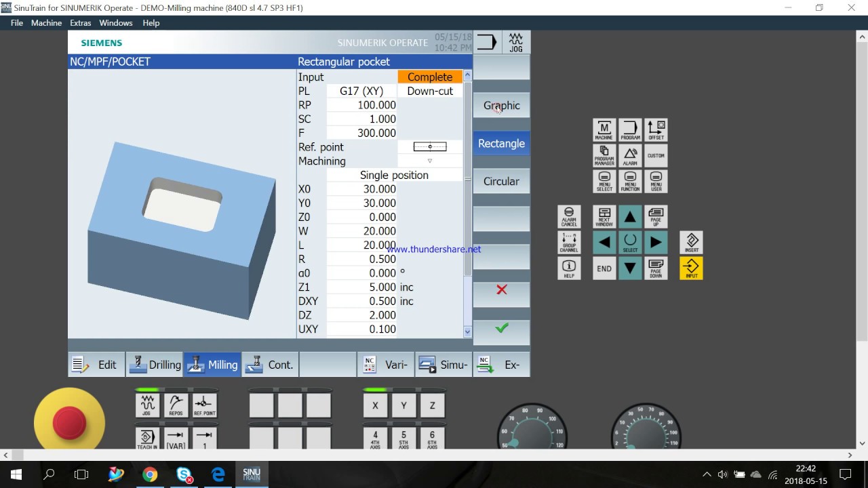Open the OFFSET key
The height and width of the screenshot is (488, 868).
(656, 129)
